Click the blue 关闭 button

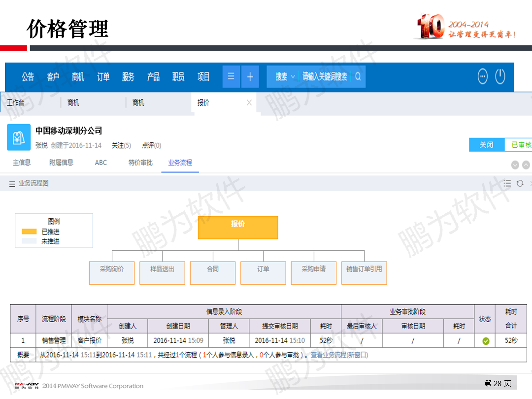pyautogui.click(x=487, y=145)
